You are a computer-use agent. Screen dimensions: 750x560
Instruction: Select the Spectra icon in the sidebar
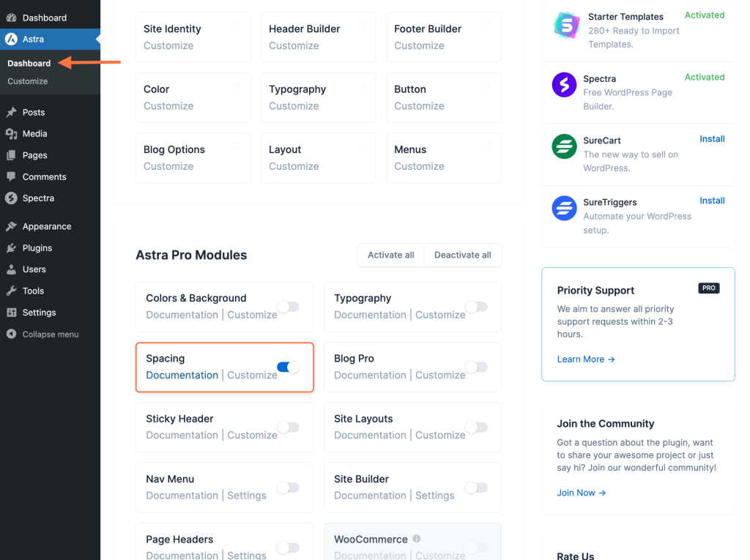pyautogui.click(x=12, y=198)
